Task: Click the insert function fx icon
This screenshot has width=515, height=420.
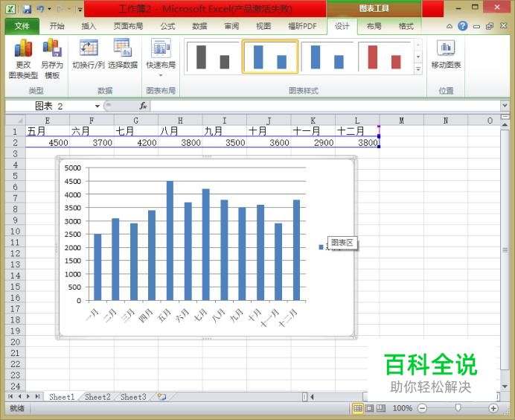Action: click(143, 106)
